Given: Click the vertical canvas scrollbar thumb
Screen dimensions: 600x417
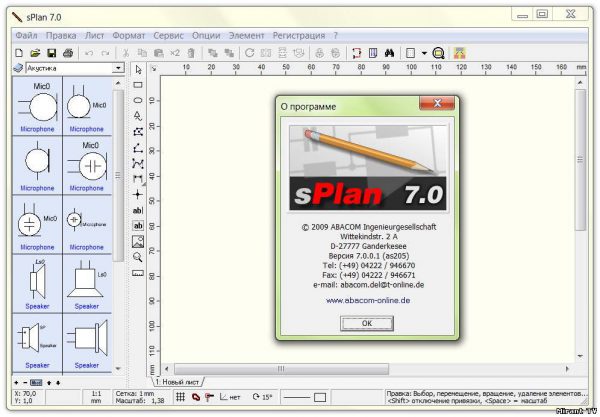Looking at the screenshot, I should (580, 160).
